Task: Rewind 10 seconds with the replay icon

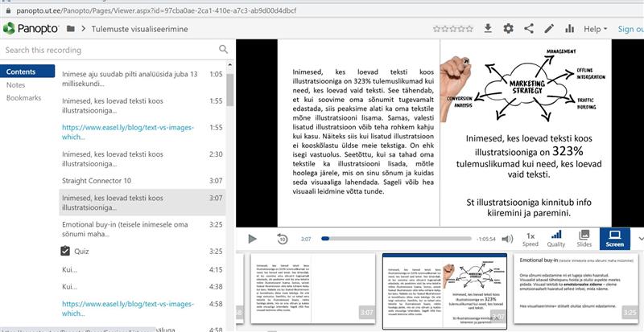Action: click(282, 239)
